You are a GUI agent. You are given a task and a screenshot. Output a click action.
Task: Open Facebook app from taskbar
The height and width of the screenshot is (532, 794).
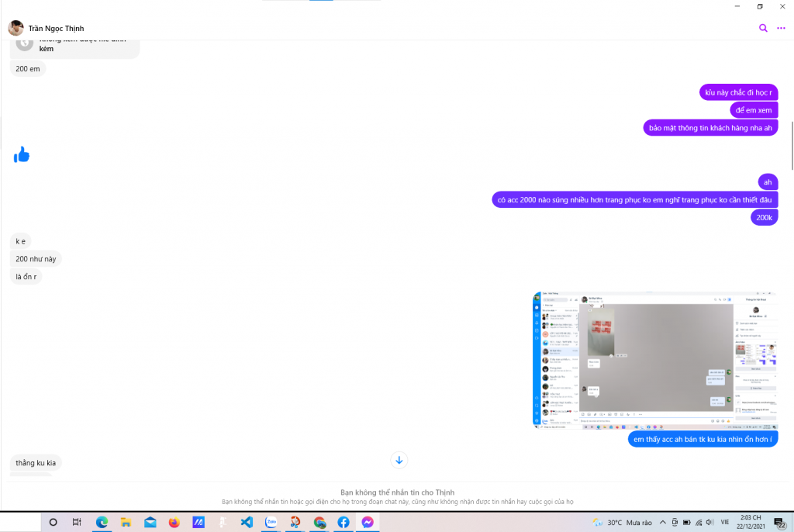343,522
